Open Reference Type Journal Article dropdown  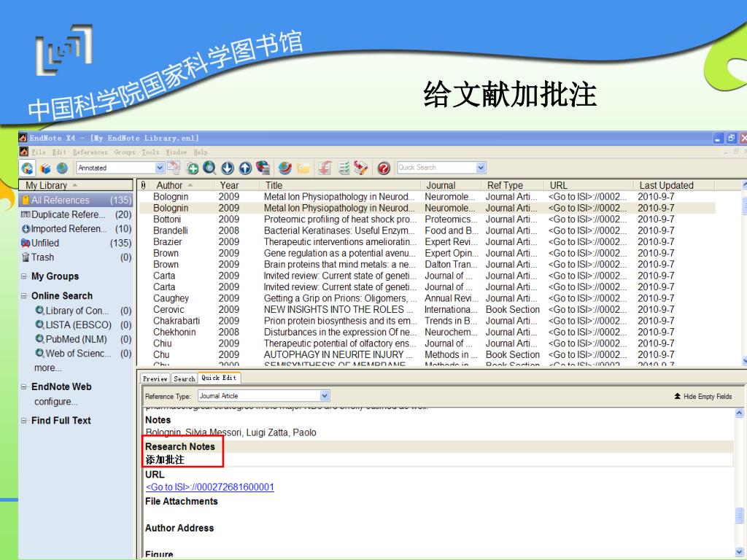[x=325, y=396]
